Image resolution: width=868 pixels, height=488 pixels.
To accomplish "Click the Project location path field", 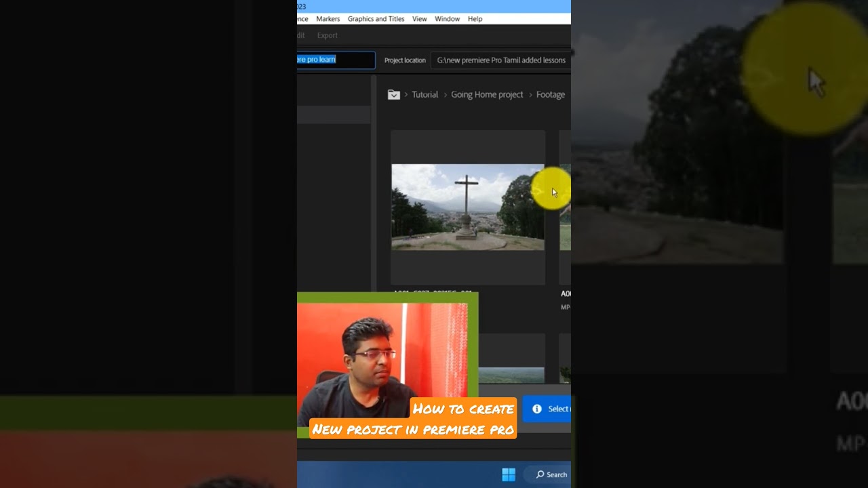I will pos(500,60).
